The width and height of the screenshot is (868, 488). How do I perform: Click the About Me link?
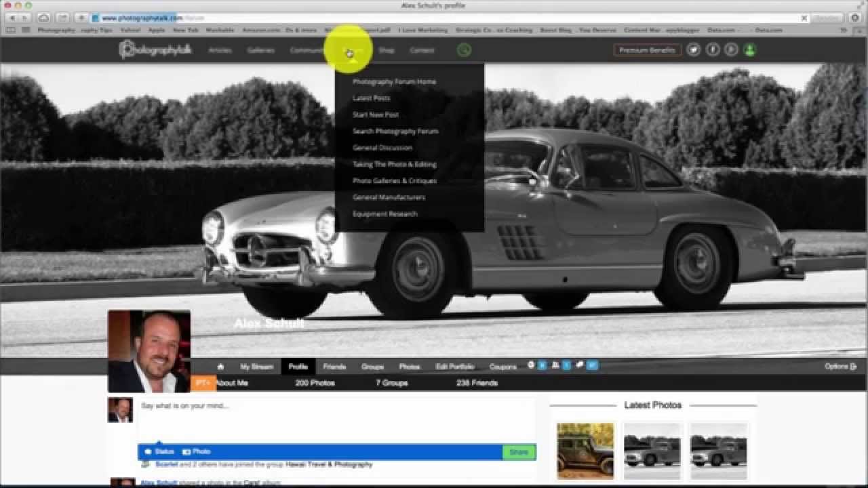pyautogui.click(x=232, y=383)
